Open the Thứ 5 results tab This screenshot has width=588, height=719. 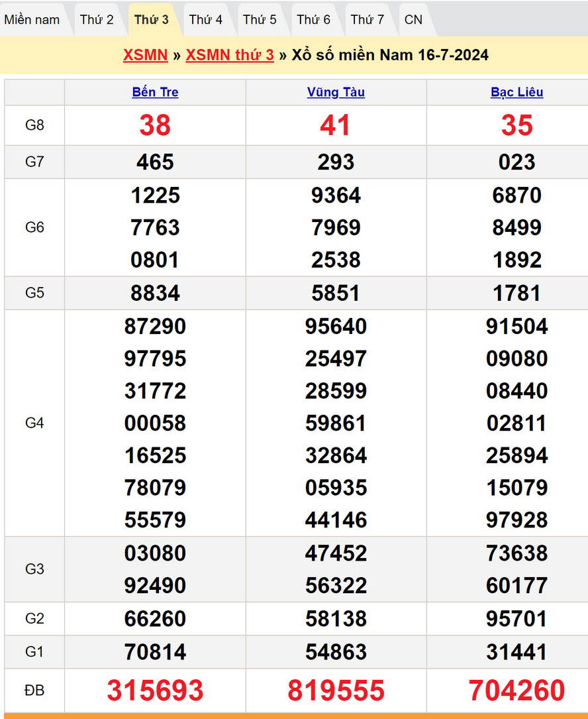coord(260,19)
